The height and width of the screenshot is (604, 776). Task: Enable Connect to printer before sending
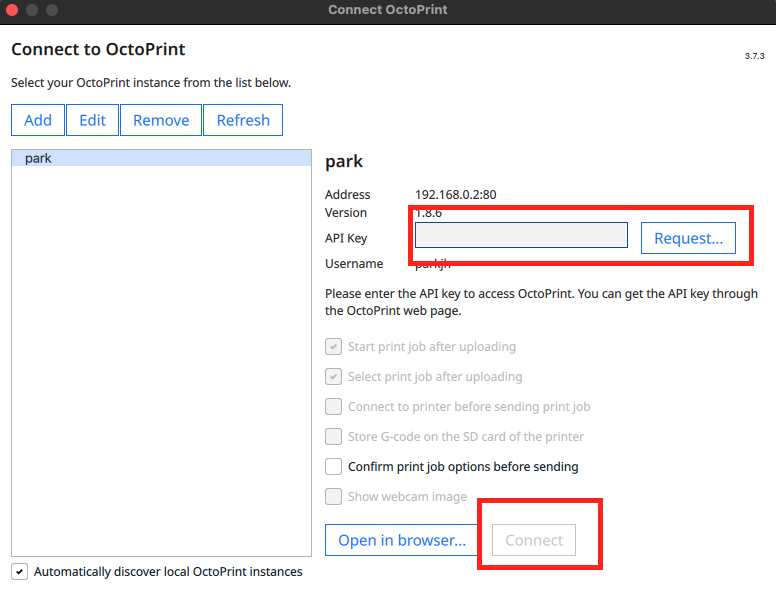pyautogui.click(x=334, y=406)
